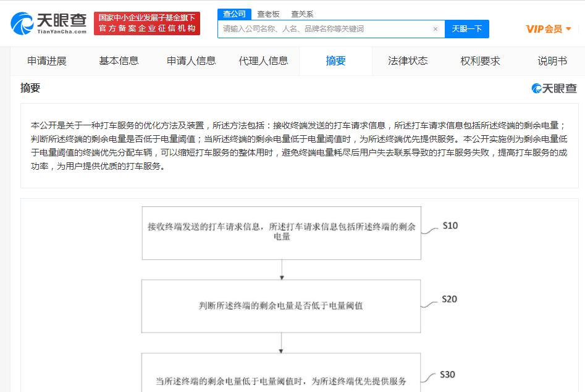Clear the search box with X icon
Image resolution: width=585 pixels, height=392 pixels.
(435, 29)
